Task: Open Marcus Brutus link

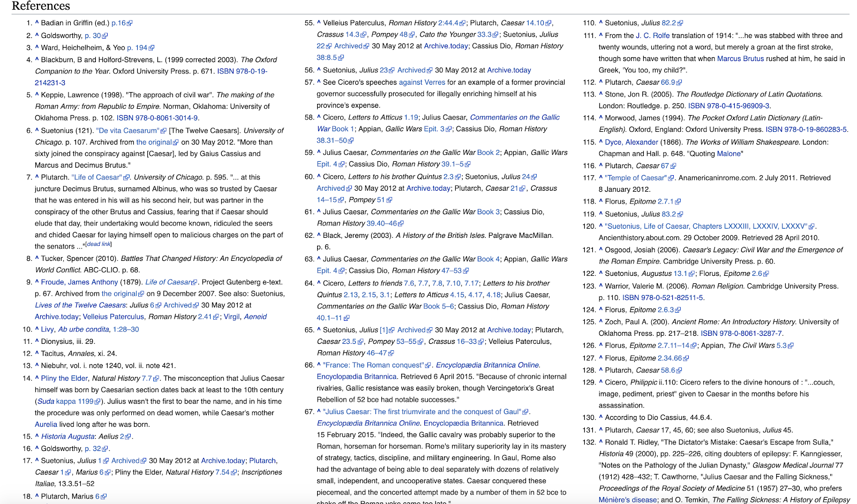Action: [x=741, y=59]
